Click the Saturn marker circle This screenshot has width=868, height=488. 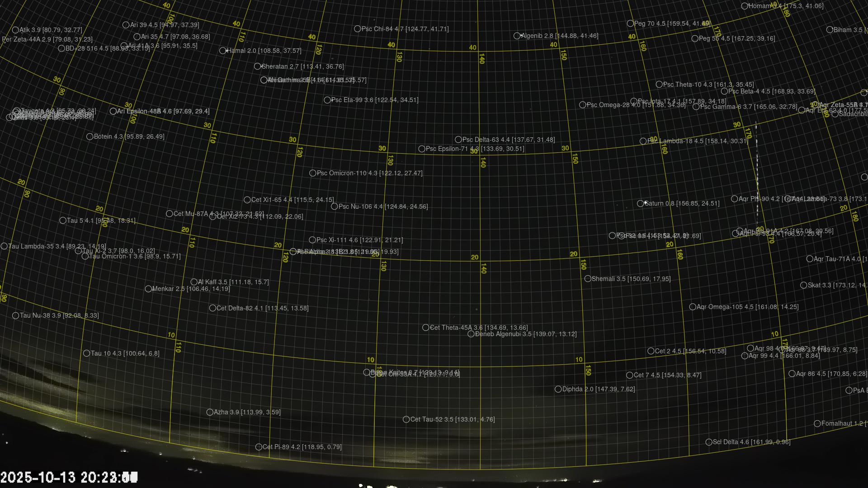coord(641,204)
